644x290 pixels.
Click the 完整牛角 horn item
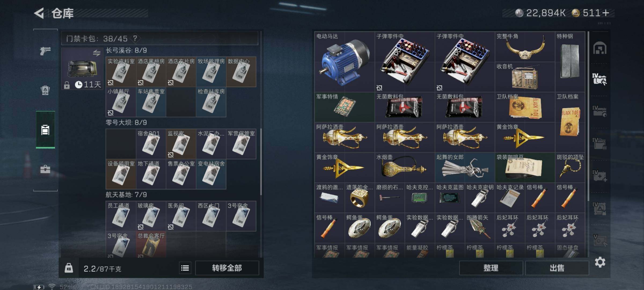tap(525, 47)
